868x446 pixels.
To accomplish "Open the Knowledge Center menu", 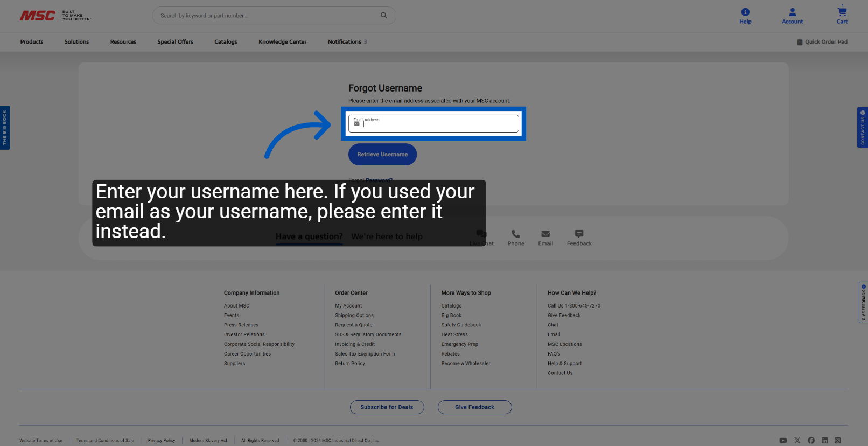I will [x=283, y=42].
